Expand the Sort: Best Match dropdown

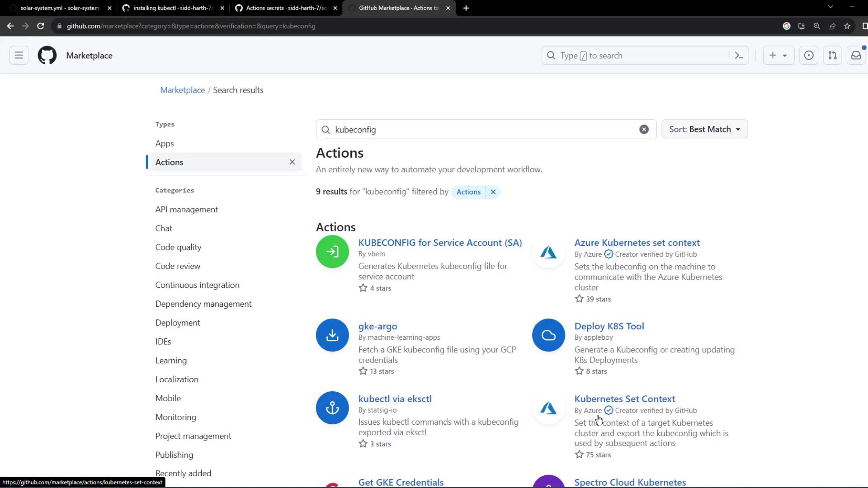(x=704, y=129)
